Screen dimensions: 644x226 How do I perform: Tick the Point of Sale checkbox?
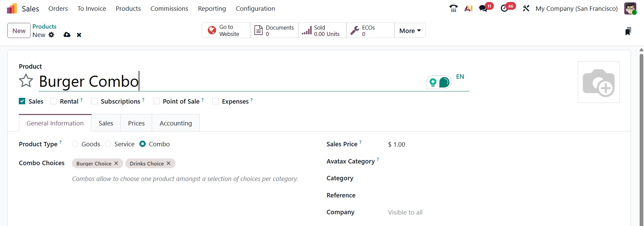[156, 101]
